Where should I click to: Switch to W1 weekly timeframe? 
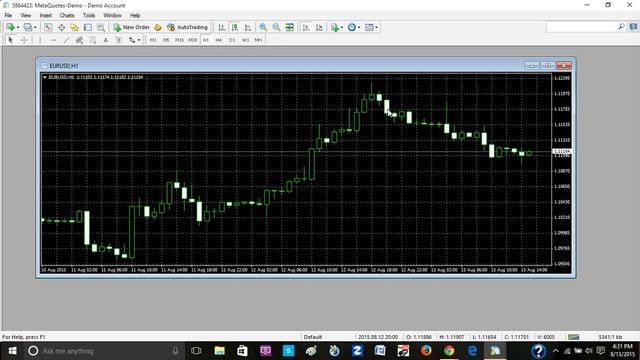245,40
